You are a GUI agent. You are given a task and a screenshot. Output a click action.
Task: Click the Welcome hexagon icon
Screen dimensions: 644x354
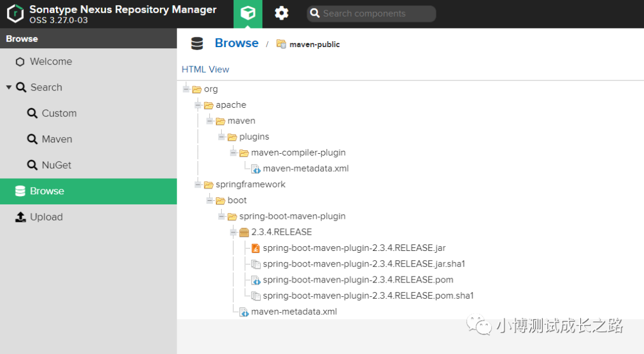pos(20,62)
